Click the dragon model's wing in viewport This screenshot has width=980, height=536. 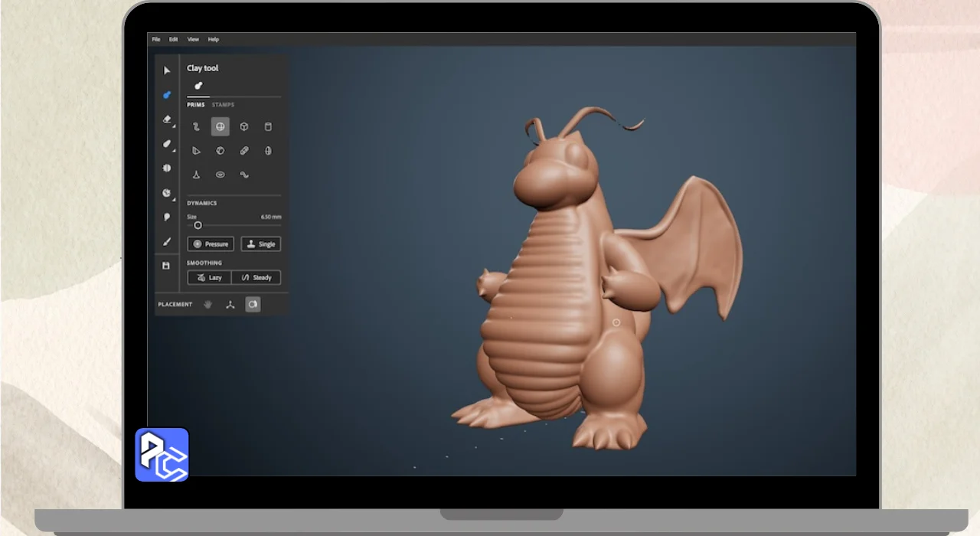coord(689,245)
